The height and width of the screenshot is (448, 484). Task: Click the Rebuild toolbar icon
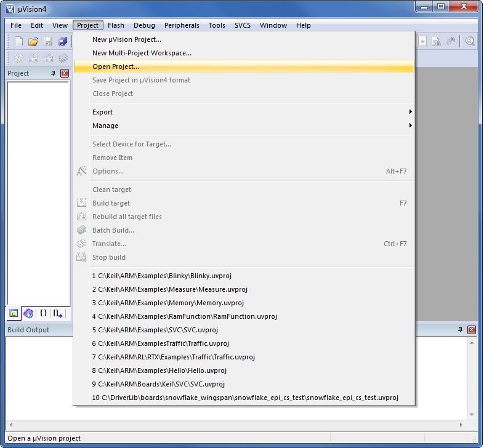48,58
